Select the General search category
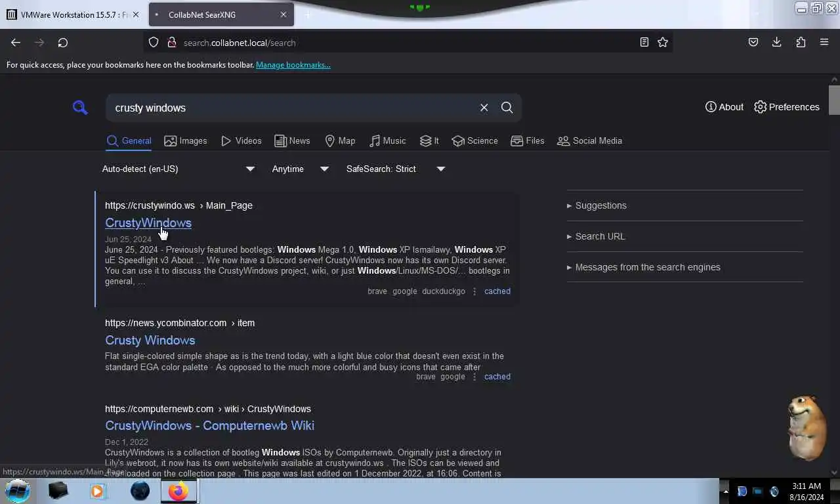The image size is (840, 504). (129, 140)
